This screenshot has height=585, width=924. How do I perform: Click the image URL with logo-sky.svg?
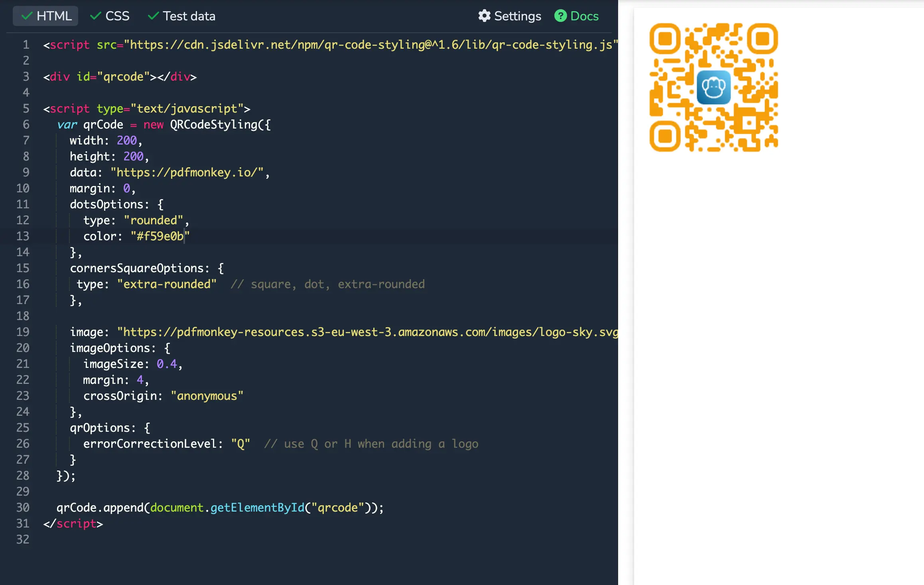(x=367, y=332)
